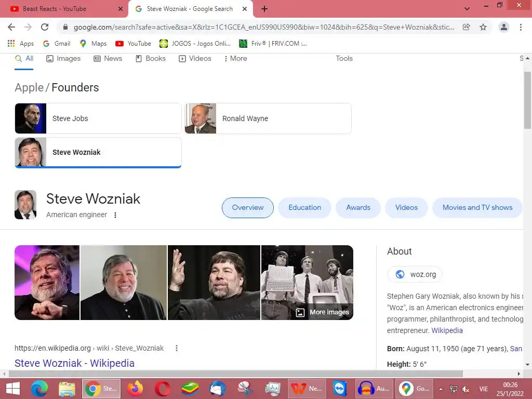Select the Videos chip in knowledge panel
Viewport: 532px width, 399px height.
click(x=406, y=208)
